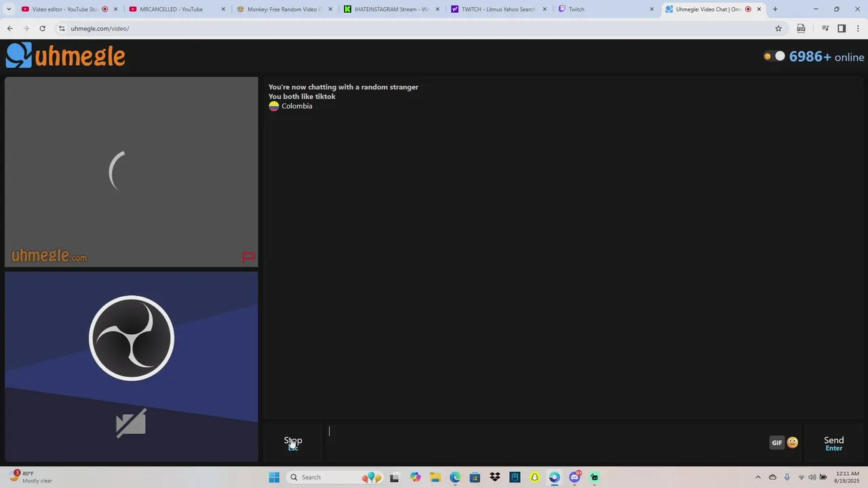This screenshot has height=488, width=868.
Task: Open Microsoft Store from taskbar
Action: (x=475, y=477)
